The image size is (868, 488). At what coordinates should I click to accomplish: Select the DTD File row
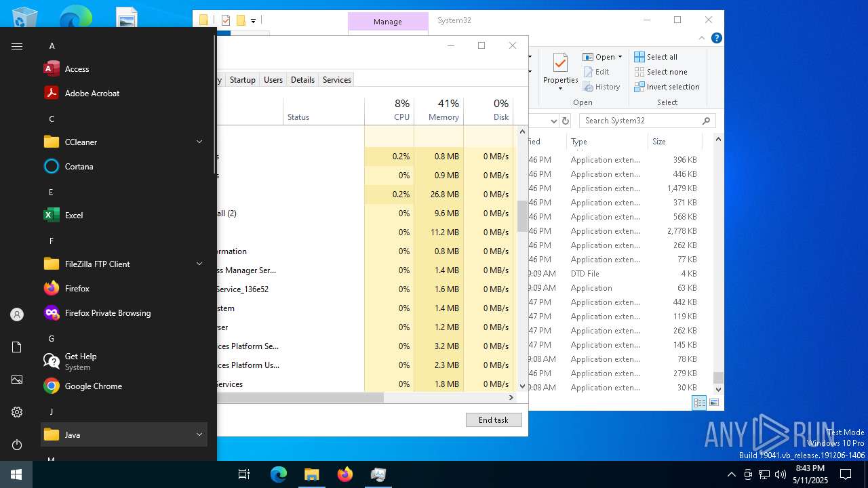pyautogui.click(x=616, y=274)
